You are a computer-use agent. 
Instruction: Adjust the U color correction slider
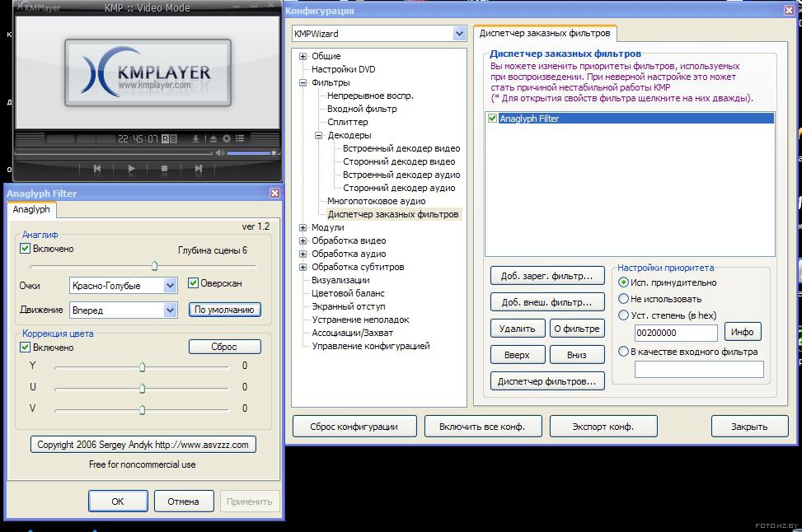coord(143,389)
